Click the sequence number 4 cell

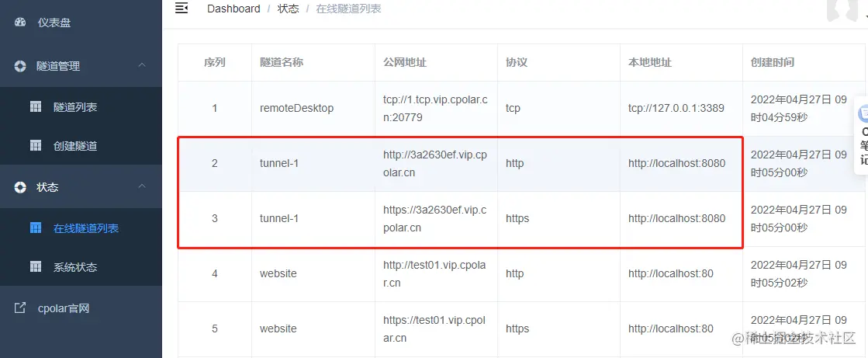(x=215, y=274)
